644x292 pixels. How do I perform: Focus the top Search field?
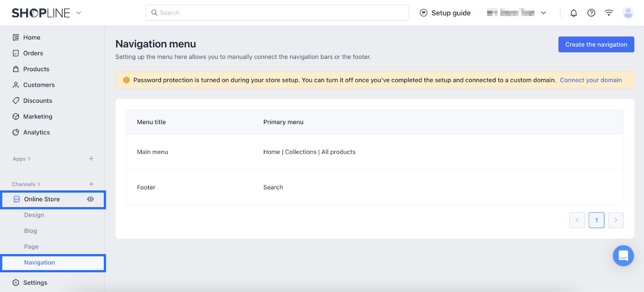point(277,13)
